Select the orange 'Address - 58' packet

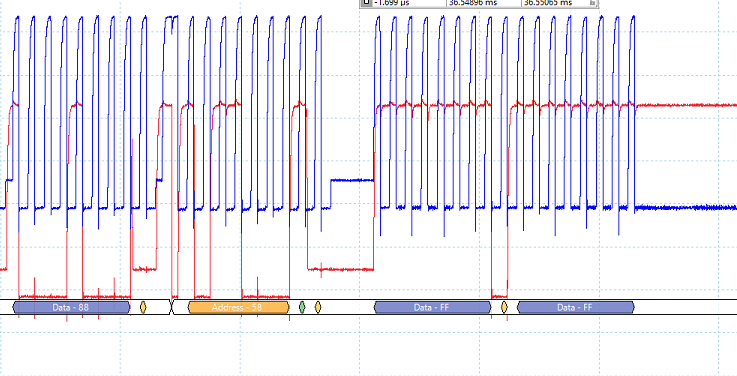tap(238, 307)
